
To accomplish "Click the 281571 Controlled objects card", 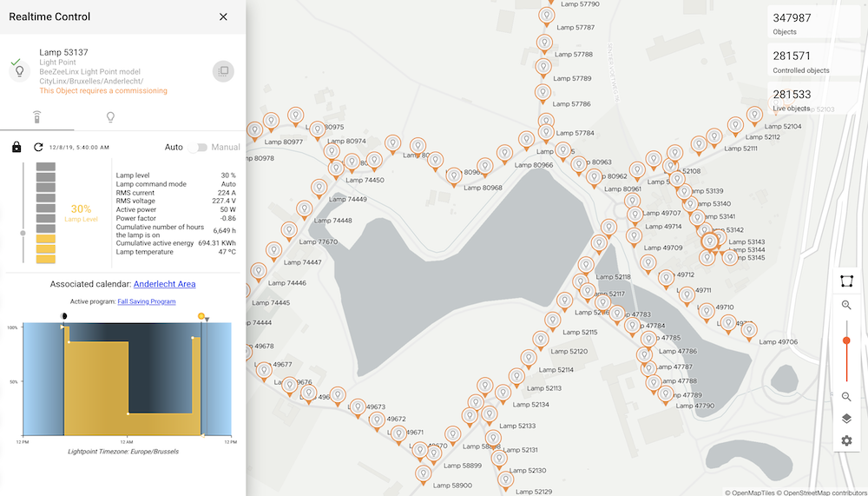I will pos(814,62).
